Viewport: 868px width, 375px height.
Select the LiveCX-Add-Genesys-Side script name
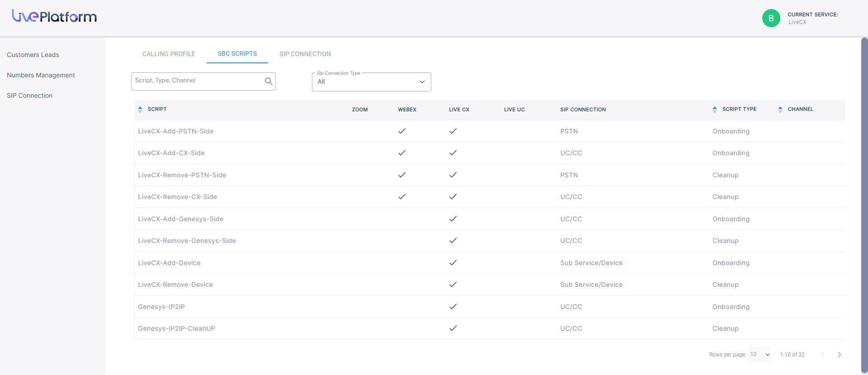[x=181, y=219]
